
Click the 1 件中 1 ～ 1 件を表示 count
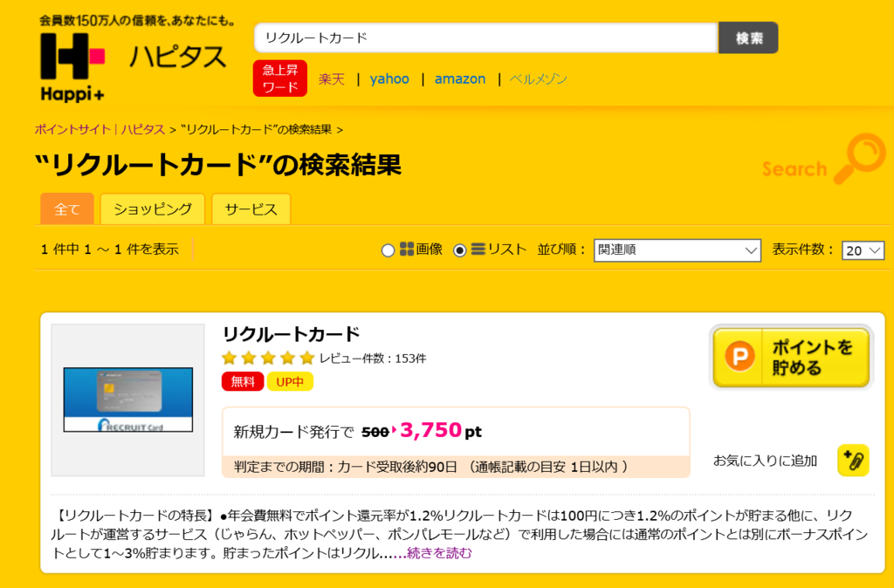109,249
